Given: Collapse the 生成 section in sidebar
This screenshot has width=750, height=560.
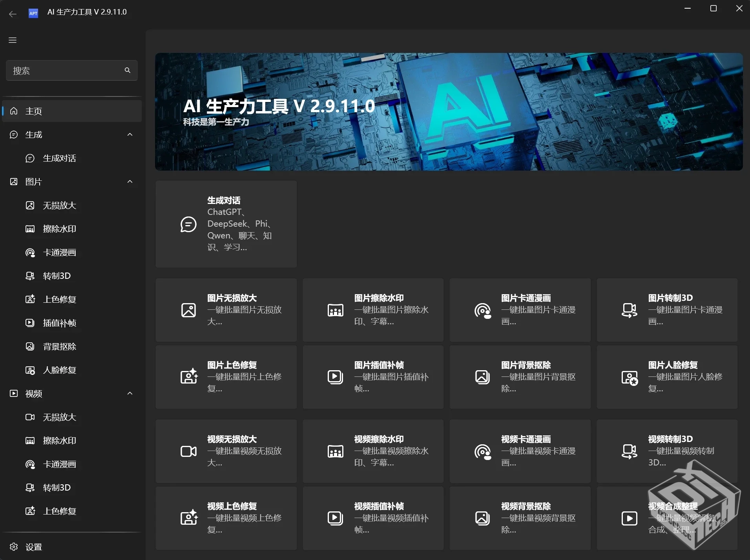Looking at the screenshot, I should [130, 135].
